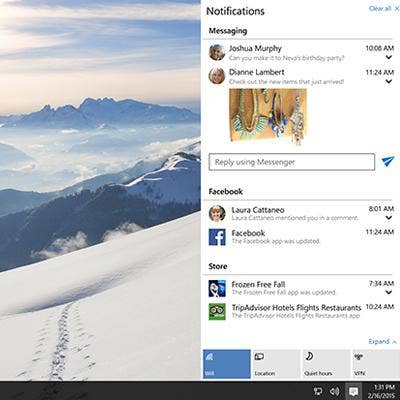The width and height of the screenshot is (400, 400).
Task: Click the Clear all link
Action: coord(380,9)
